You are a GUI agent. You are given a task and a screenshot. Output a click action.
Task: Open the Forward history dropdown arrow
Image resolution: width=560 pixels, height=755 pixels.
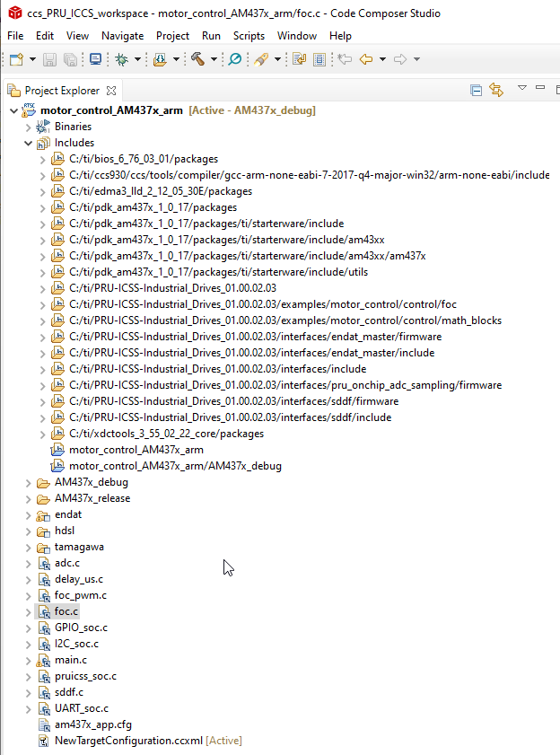(x=417, y=59)
